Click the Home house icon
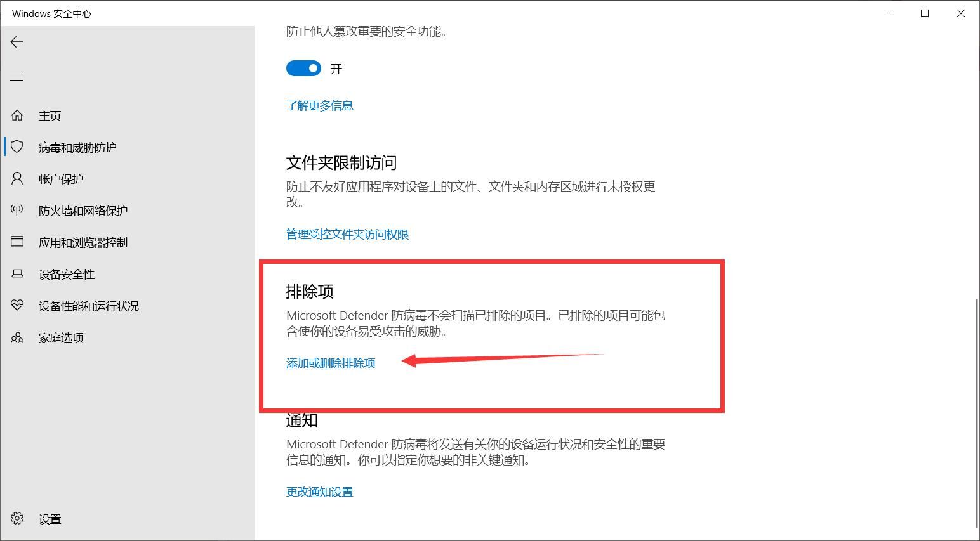Image resolution: width=980 pixels, height=541 pixels. tap(17, 115)
